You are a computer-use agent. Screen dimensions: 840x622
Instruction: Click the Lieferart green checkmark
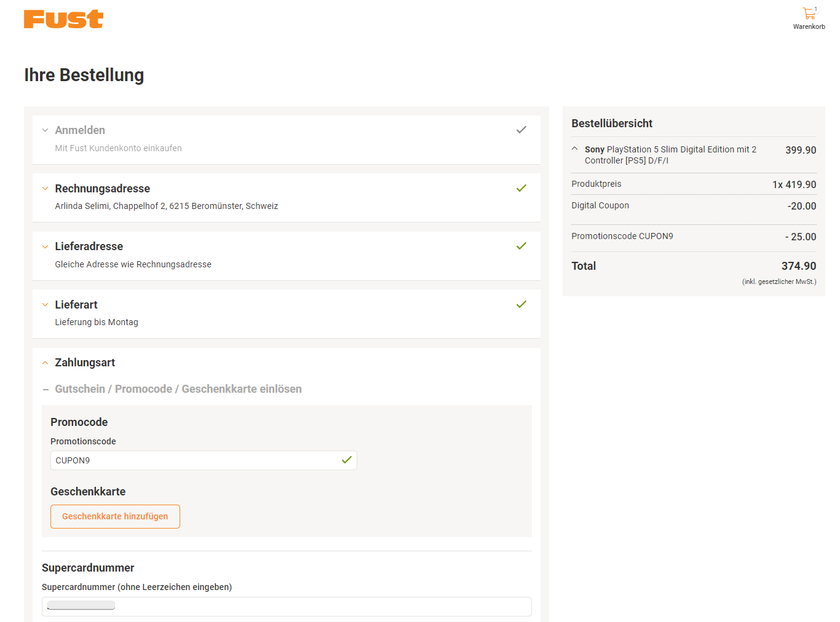click(x=521, y=304)
